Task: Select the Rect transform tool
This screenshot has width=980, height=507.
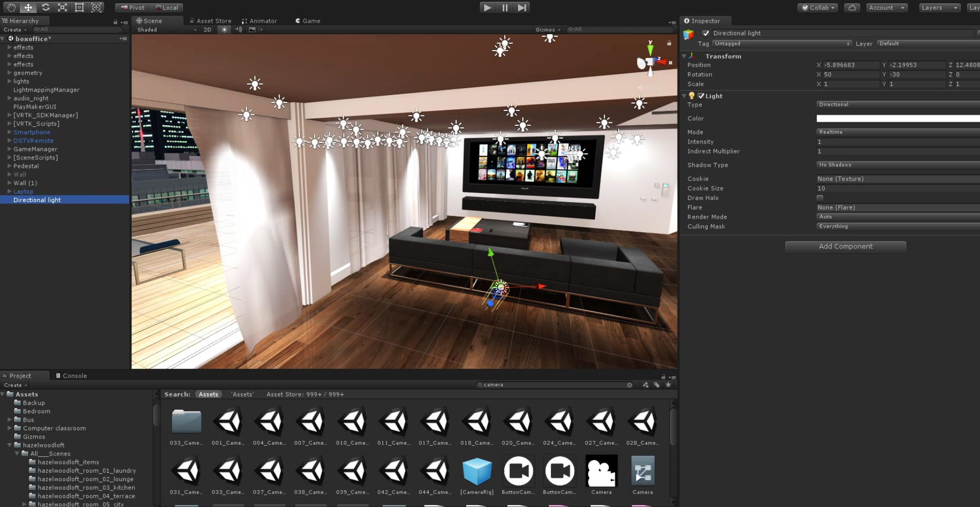Action: coord(79,7)
